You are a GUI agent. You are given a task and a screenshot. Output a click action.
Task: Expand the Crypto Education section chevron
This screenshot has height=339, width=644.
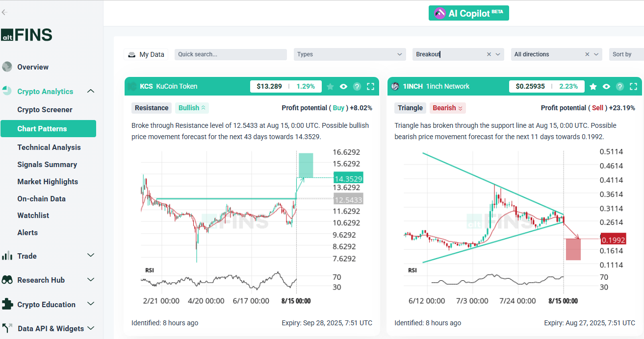(x=91, y=304)
